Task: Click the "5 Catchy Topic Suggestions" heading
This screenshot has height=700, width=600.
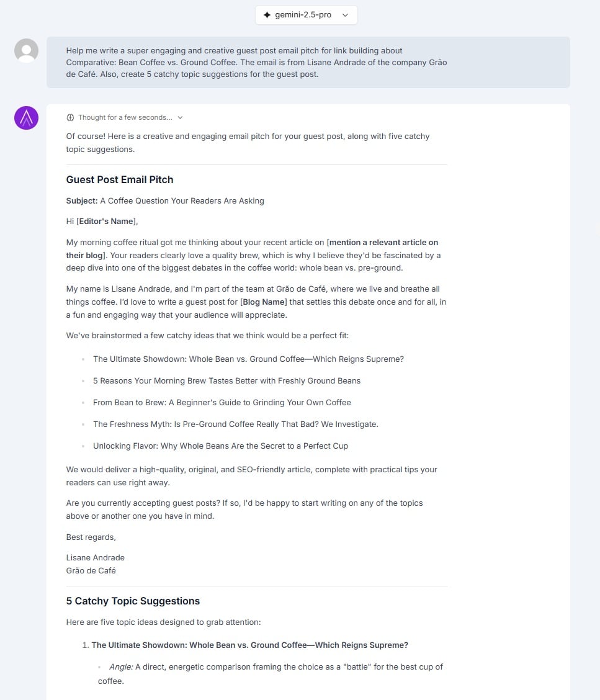Action: pos(133,601)
